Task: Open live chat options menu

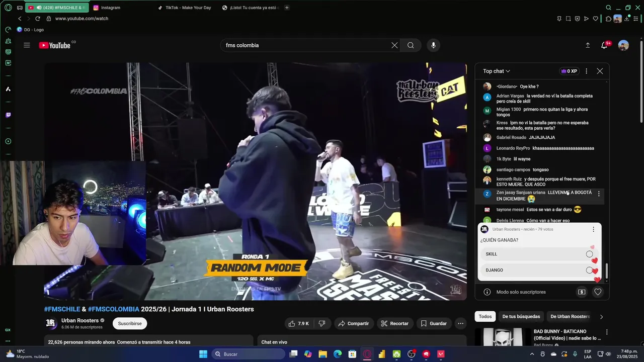Action: (586, 71)
